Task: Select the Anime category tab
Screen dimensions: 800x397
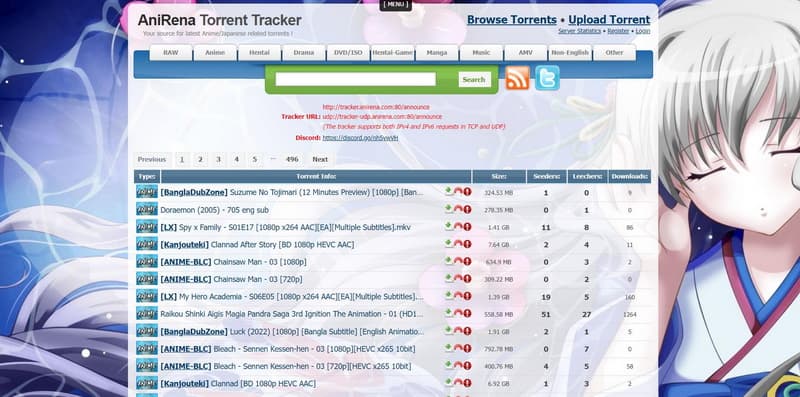Action: click(x=215, y=53)
